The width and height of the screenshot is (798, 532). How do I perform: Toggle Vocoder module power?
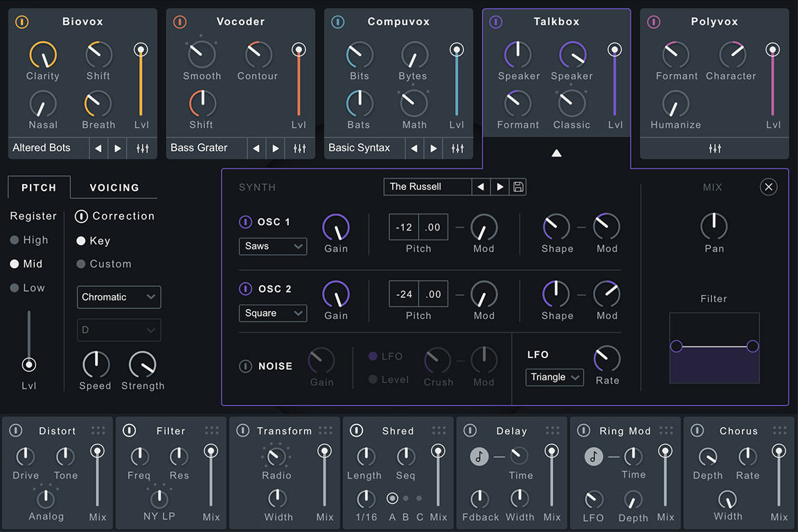coord(179,22)
